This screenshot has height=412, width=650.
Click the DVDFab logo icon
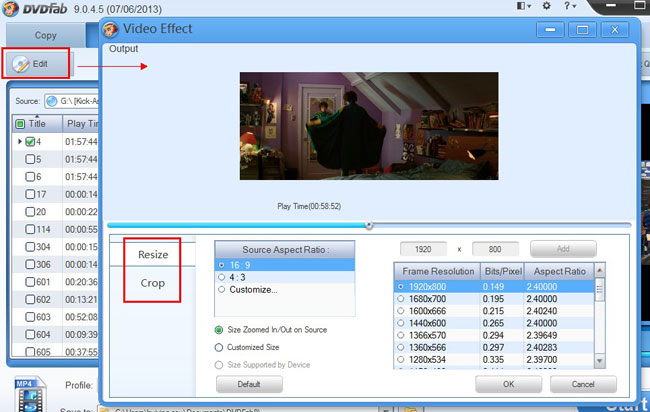click(10, 8)
